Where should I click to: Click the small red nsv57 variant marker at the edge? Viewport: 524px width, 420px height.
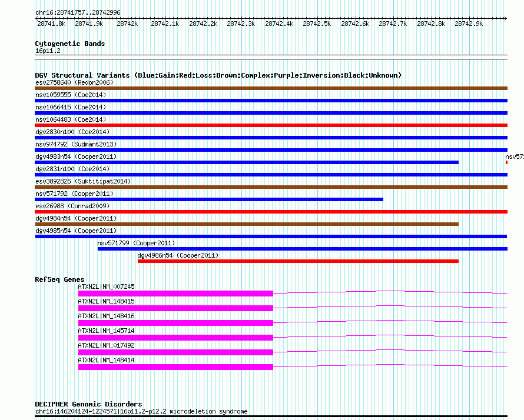click(506, 162)
